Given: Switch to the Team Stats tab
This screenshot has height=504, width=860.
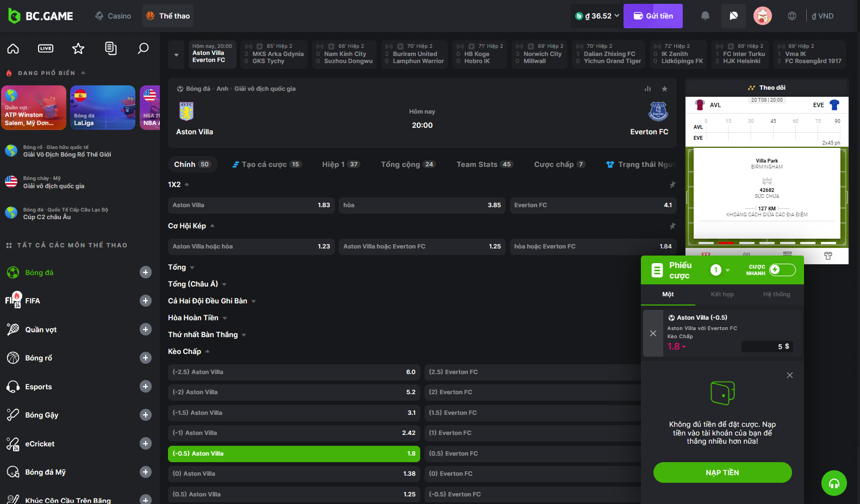Looking at the screenshot, I should tap(484, 164).
